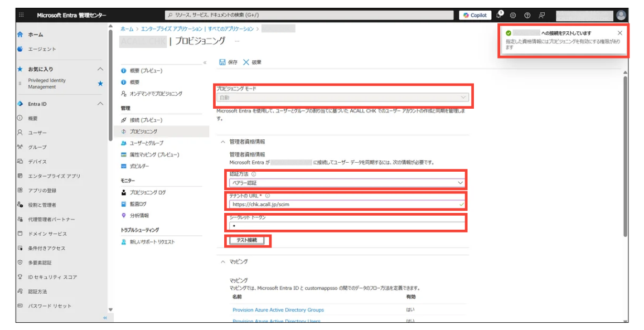Image resolution: width=644 pixels, height=330 pixels.
Task: Click the テスト接続 button
Action: coord(246,240)
